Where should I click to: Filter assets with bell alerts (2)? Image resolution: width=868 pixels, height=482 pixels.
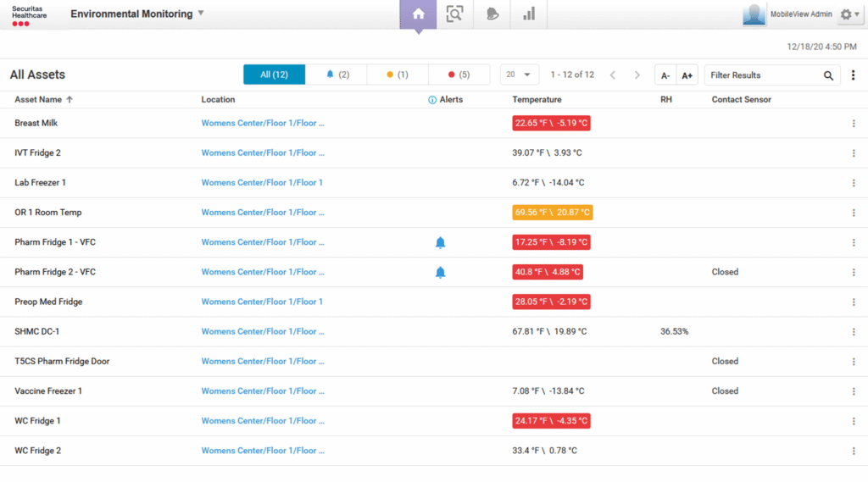tap(337, 75)
